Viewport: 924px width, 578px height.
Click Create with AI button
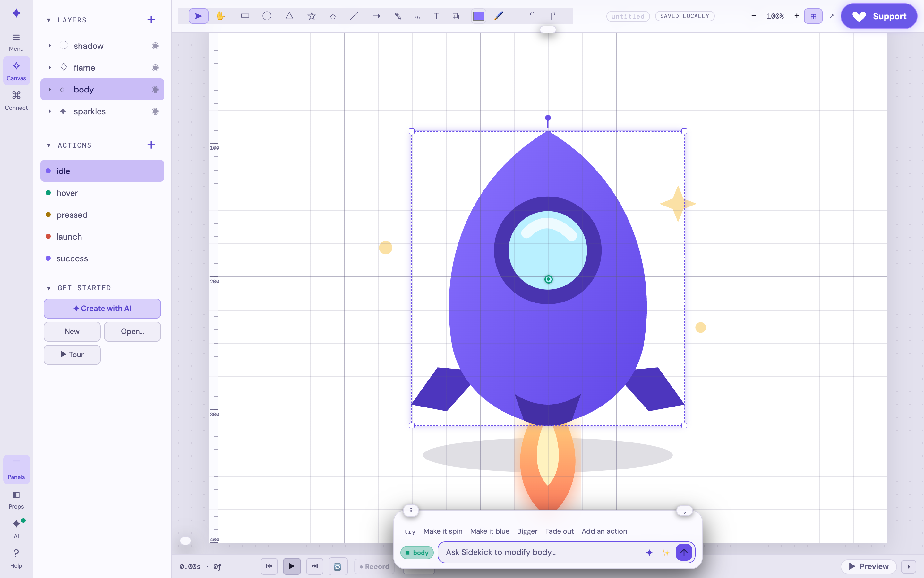pos(102,309)
